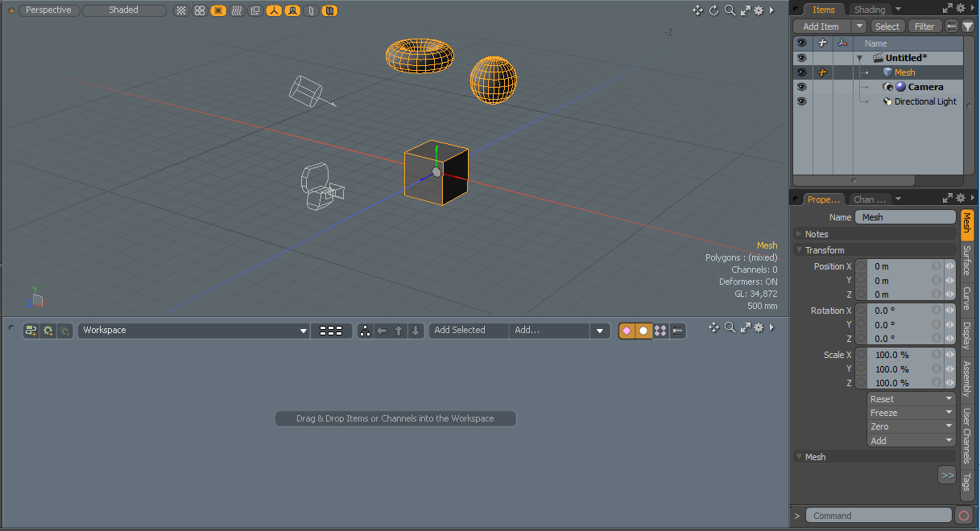Click the 3D viewport settings gear icon
The height and width of the screenshot is (531, 980).
tap(758, 10)
